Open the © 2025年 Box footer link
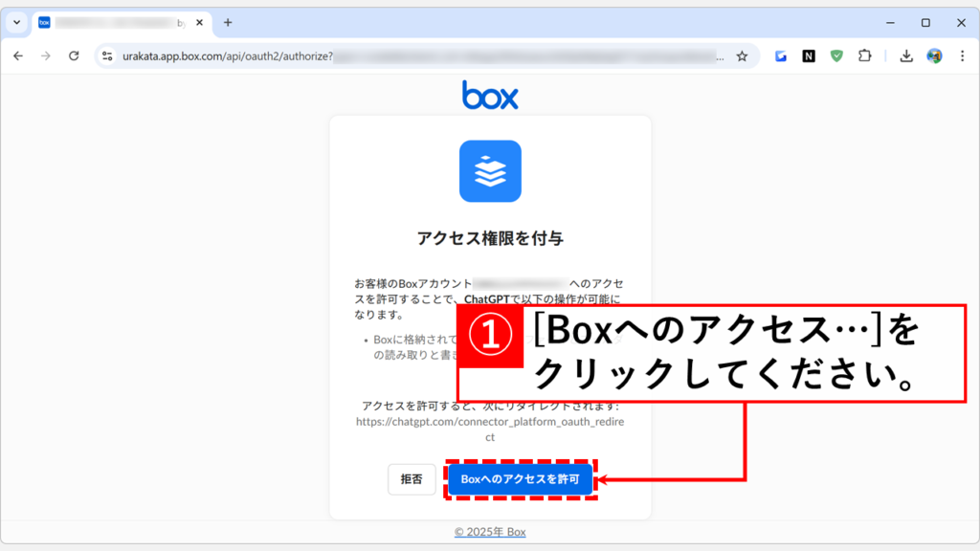This screenshot has width=980, height=551. click(490, 532)
